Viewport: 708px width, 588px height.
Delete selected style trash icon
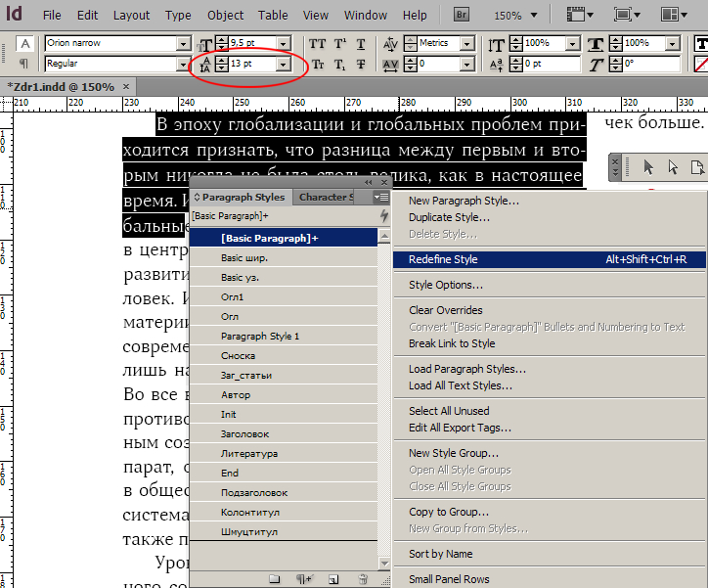click(x=363, y=579)
